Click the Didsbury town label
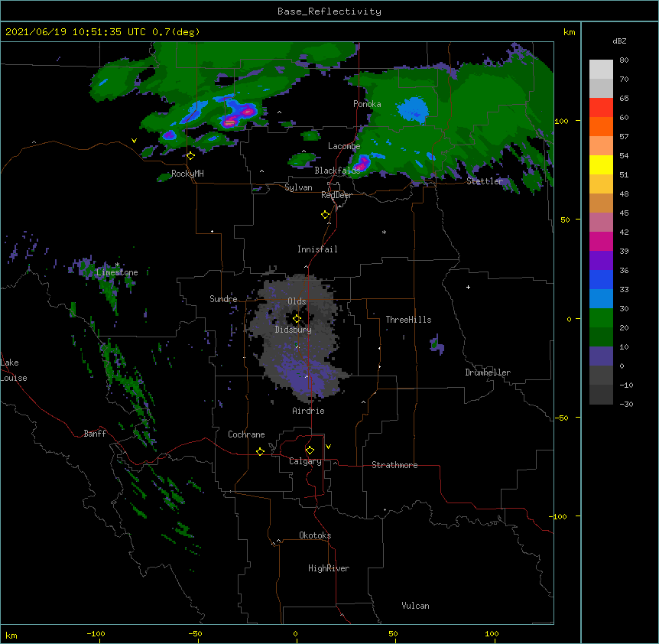The height and width of the screenshot is (644, 659). coord(294,330)
